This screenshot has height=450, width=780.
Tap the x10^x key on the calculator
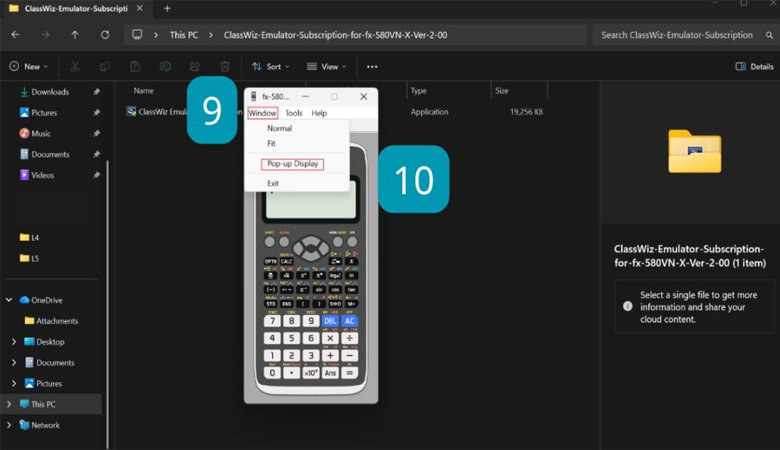[311, 372]
